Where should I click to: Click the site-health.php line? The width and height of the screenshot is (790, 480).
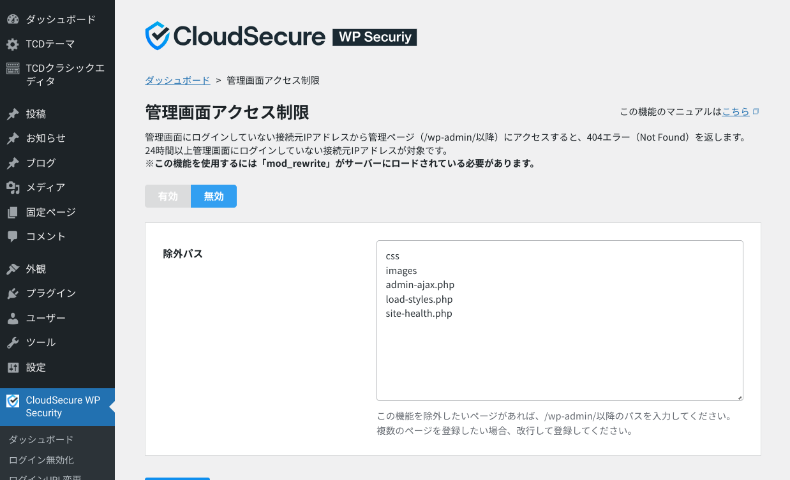coord(419,313)
